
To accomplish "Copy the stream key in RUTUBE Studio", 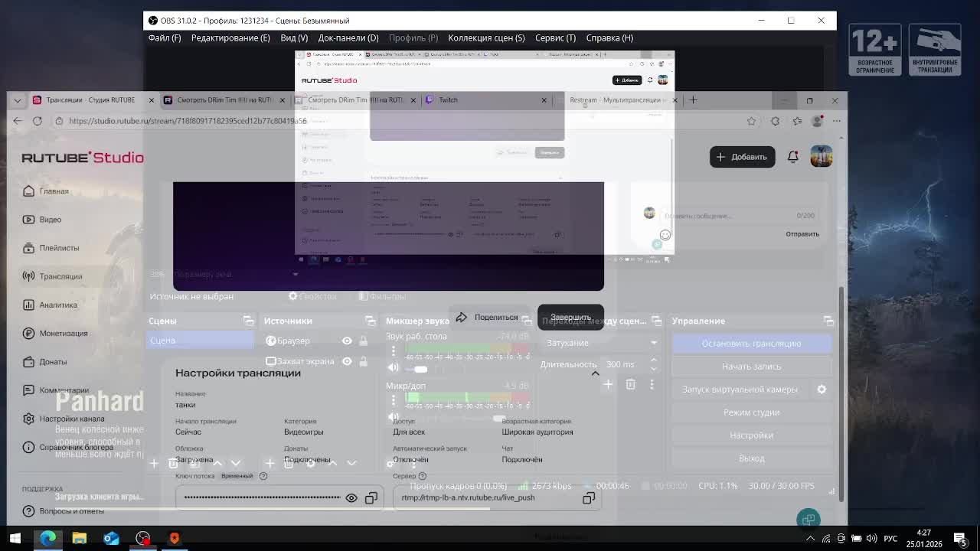I will point(371,498).
